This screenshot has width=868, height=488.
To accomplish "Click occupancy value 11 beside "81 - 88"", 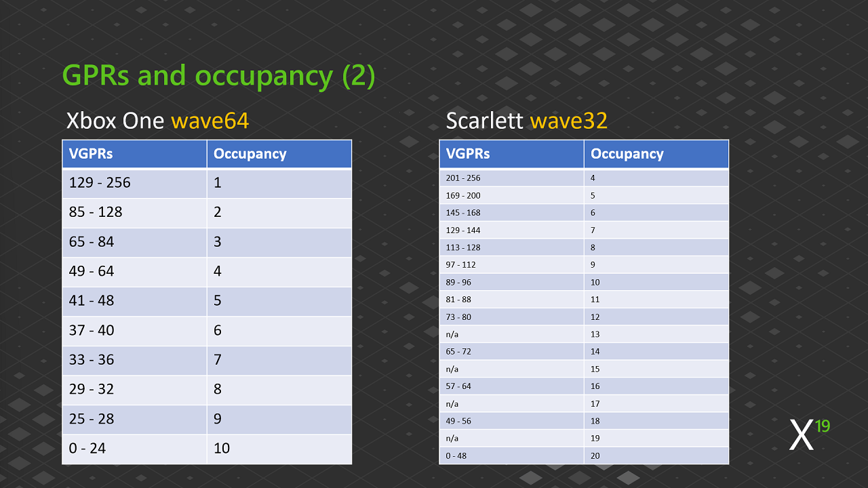I will pos(656,300).
